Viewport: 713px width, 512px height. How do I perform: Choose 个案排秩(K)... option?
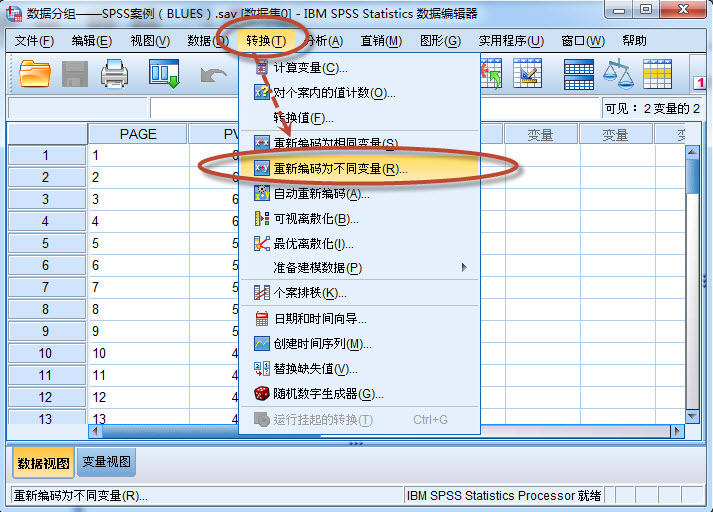(359, 293)
